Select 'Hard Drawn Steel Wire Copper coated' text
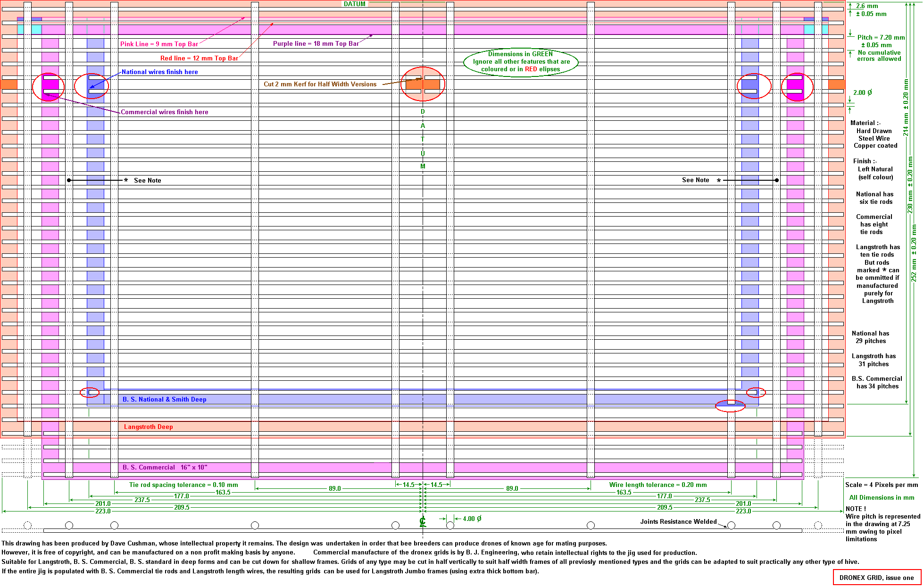Screen dimensions: 924x587 pyautogui.click(x=875, y=138)
